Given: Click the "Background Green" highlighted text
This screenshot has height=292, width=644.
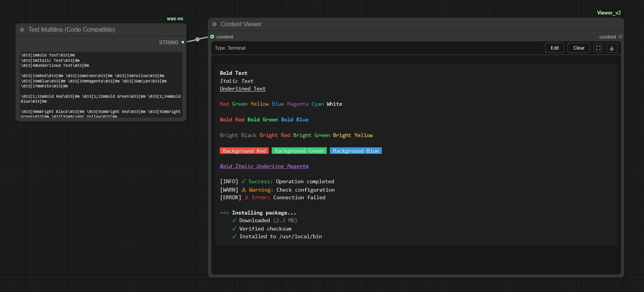Looking at the screenshot, I should tap(299, 151).
